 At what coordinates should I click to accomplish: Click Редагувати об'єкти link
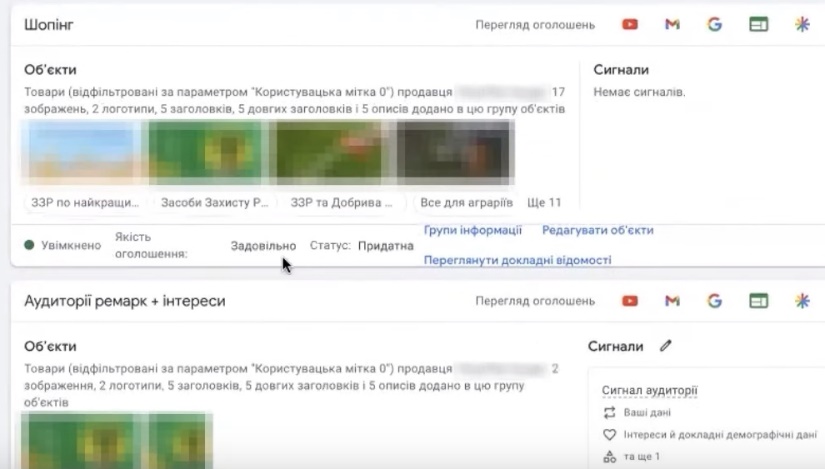coord(597,230)
